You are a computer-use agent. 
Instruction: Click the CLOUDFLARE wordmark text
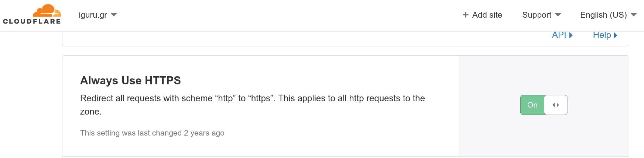click(32, 21)
